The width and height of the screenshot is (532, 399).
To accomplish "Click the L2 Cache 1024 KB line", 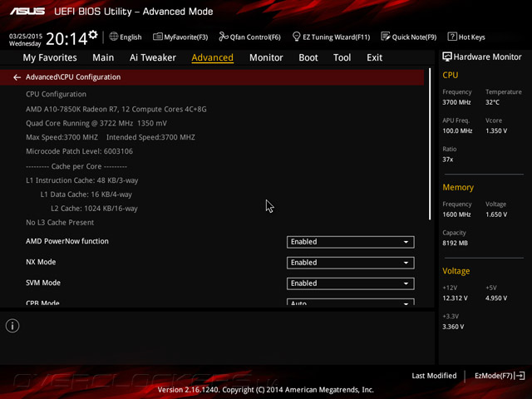I will pos(94,209).
